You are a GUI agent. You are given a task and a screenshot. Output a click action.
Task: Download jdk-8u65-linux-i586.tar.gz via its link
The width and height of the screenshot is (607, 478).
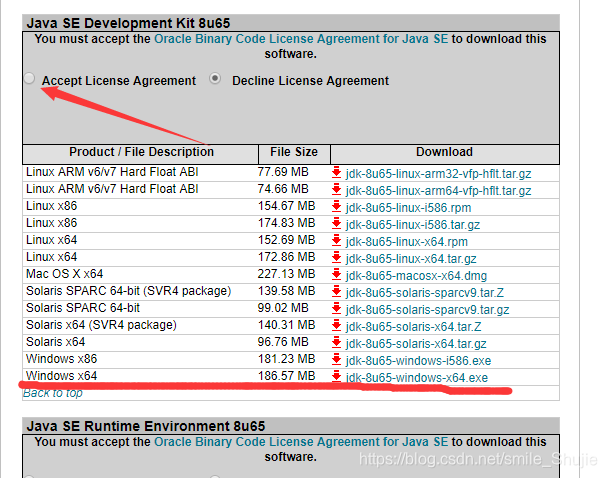413,225
